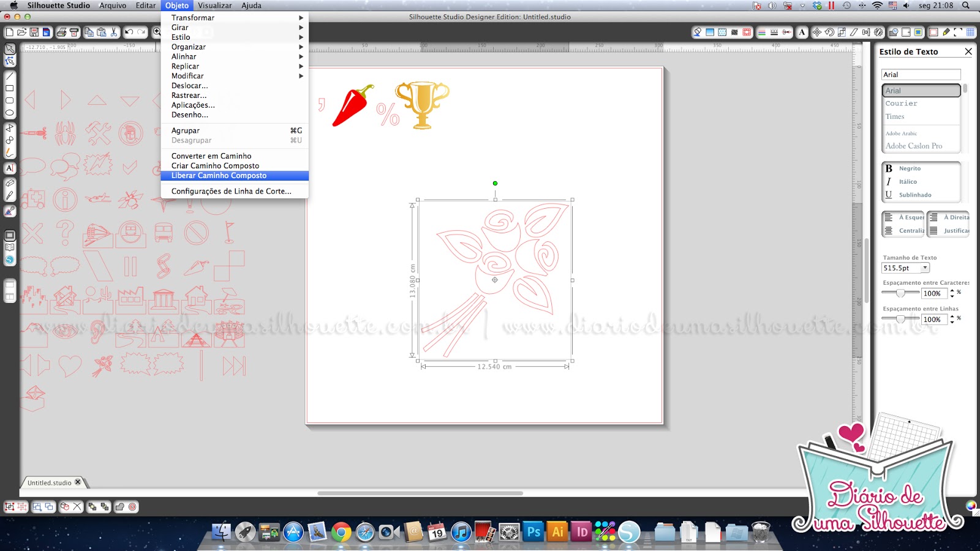Select Agrupar from Objeto menu
Viewport: 980px width, 551px height.
click(235, 130)
